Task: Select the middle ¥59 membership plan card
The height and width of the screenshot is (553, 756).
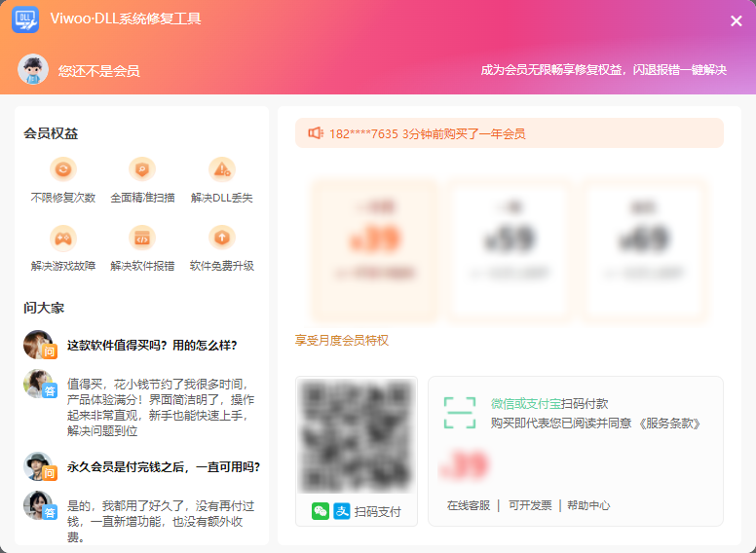Action: point(510,249)
